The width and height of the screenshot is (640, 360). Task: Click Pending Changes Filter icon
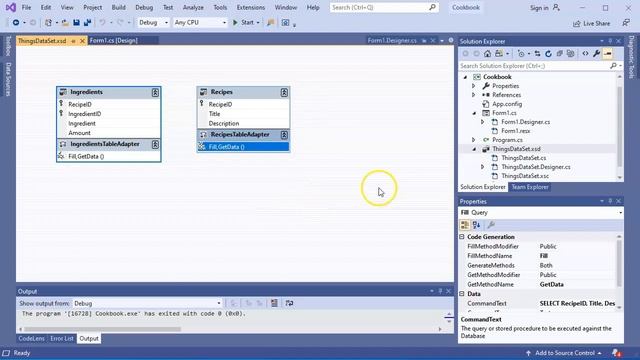click(x=521, y=53)
